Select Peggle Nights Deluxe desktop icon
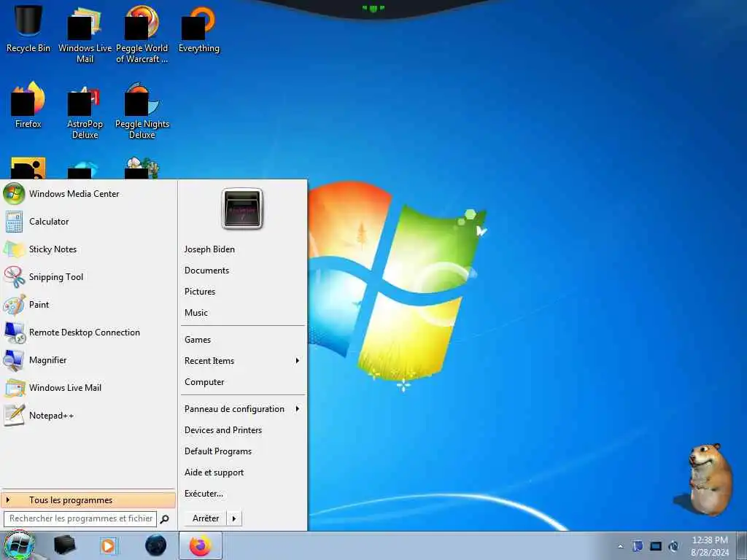The image size is (747, 560). [142, 111]
